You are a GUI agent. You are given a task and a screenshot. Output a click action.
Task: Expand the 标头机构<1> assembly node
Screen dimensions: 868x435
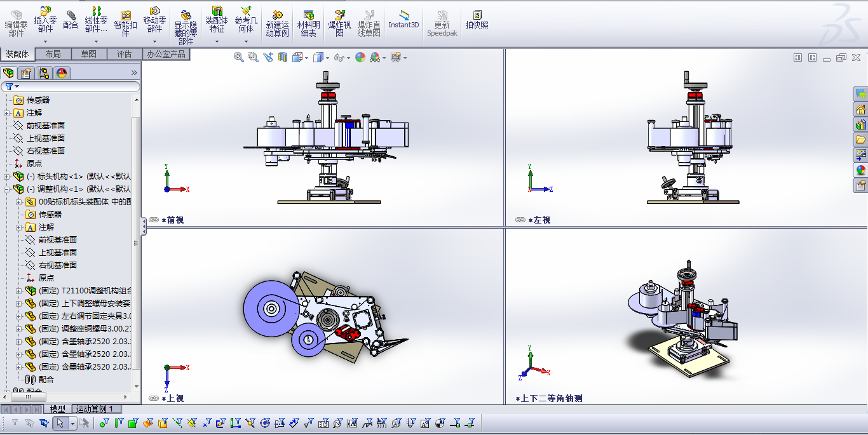pyautogui.click(x=7, y=177)
